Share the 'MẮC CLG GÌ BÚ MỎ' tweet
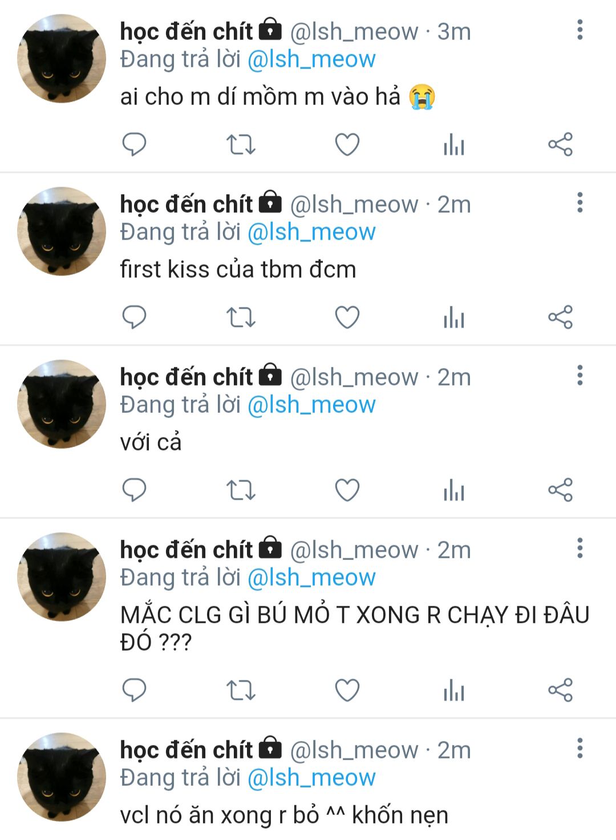This screenshot has height=840, width=616. 560,690
